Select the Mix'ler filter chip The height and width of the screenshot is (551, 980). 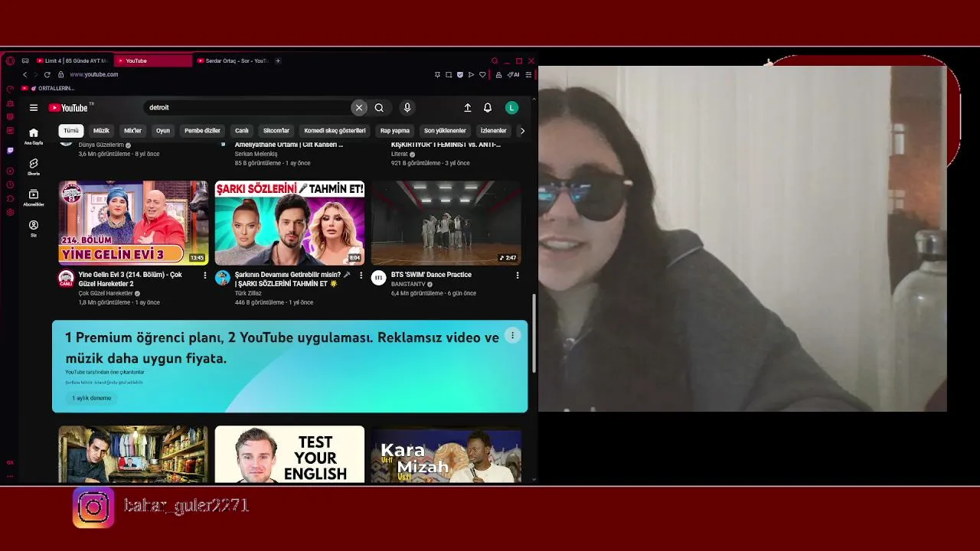(x=132, y=131)
